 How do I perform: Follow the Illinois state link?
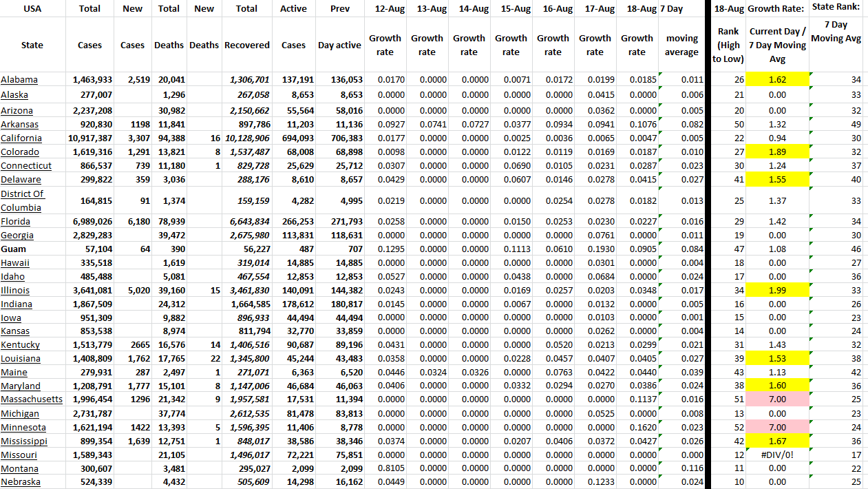(x=16, y=291)
